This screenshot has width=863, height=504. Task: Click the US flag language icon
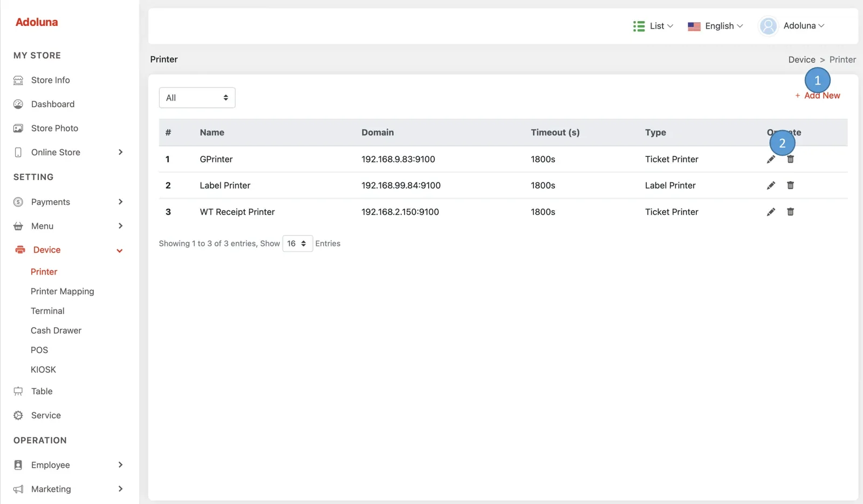[x=694, y=26]
